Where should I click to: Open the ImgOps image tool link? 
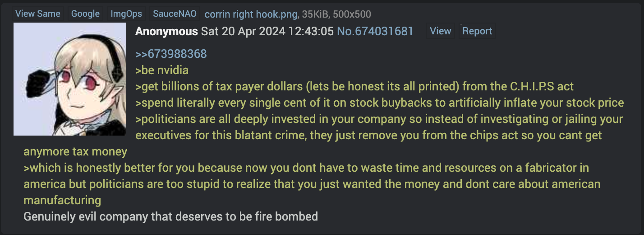point(126,14)
